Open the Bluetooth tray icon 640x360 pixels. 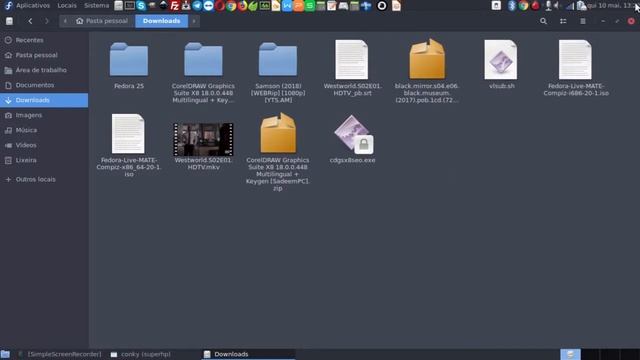click(x=512, y=6)
